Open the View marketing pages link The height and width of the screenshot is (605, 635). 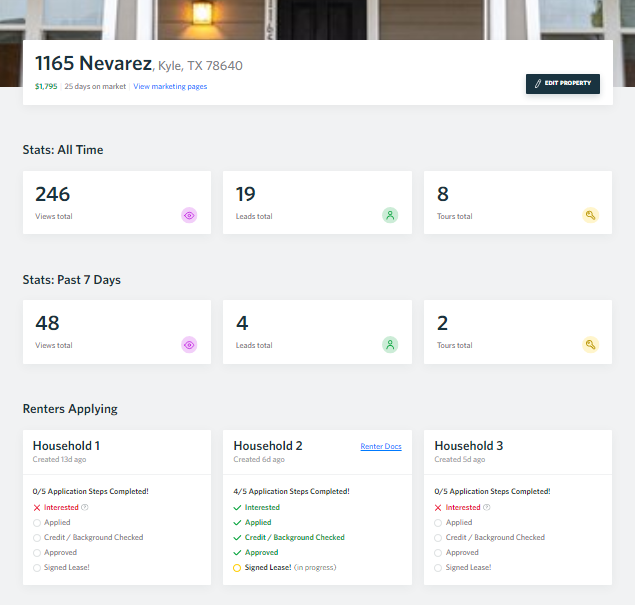tap(170, 86)
